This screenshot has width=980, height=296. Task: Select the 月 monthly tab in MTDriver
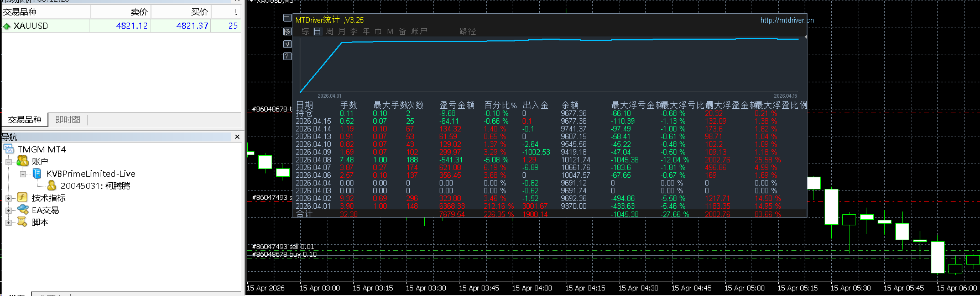tap(342, 31)
